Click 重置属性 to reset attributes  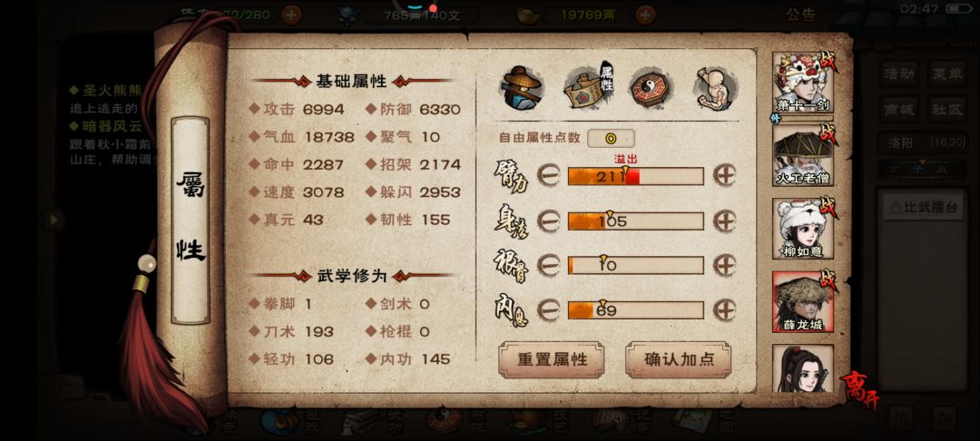[552, 360]
